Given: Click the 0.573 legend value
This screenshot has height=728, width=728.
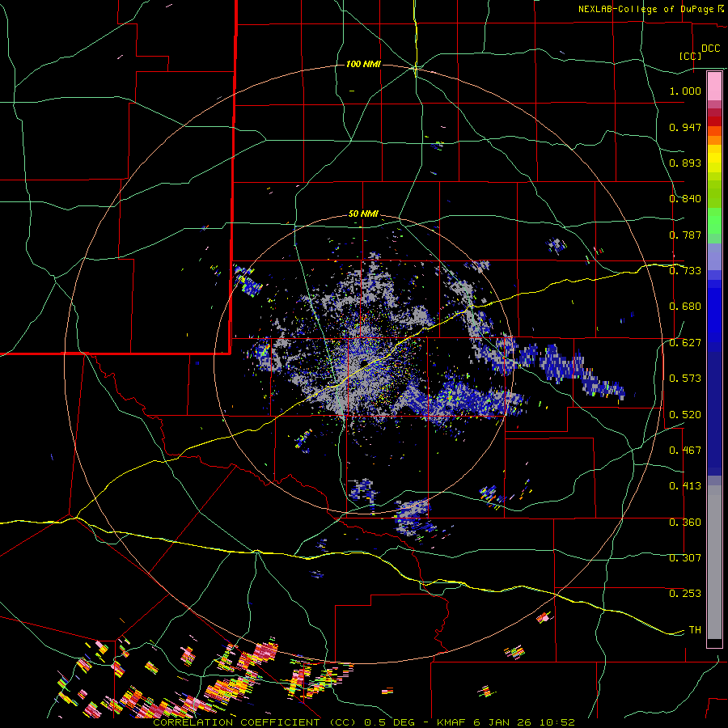Looking at the screenshot, I should (x=685, y=379).
